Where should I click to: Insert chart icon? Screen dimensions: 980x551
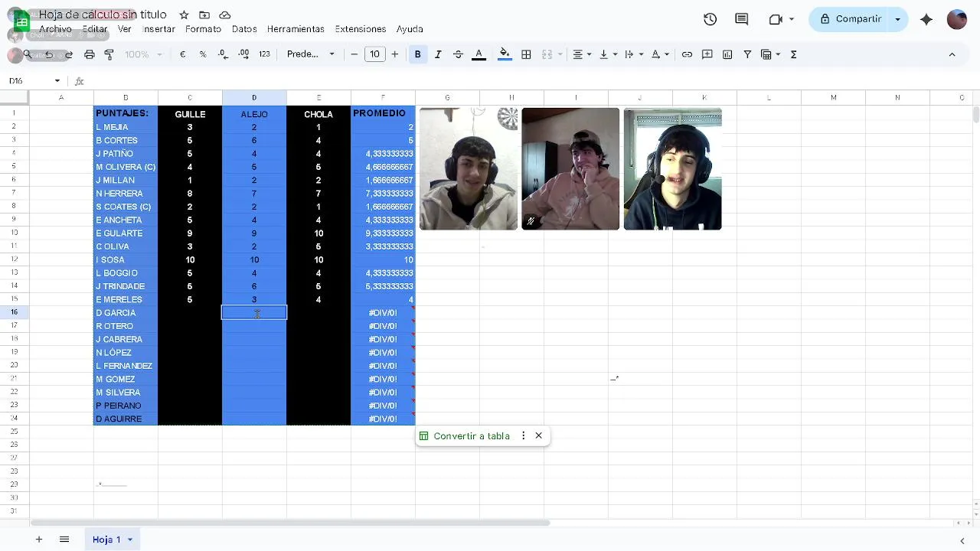pyautogui.click(x=727, y=54)
